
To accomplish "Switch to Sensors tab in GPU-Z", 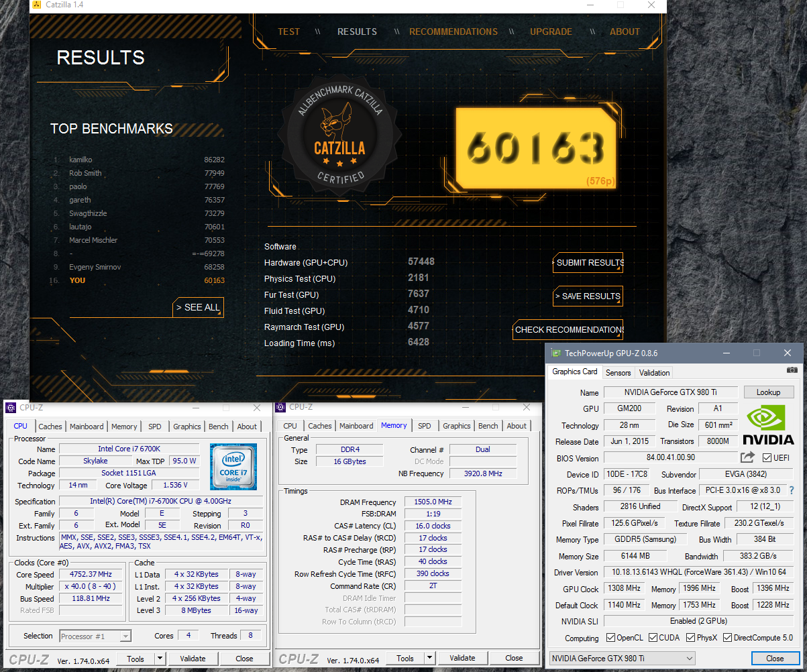I will coord(618,372).
